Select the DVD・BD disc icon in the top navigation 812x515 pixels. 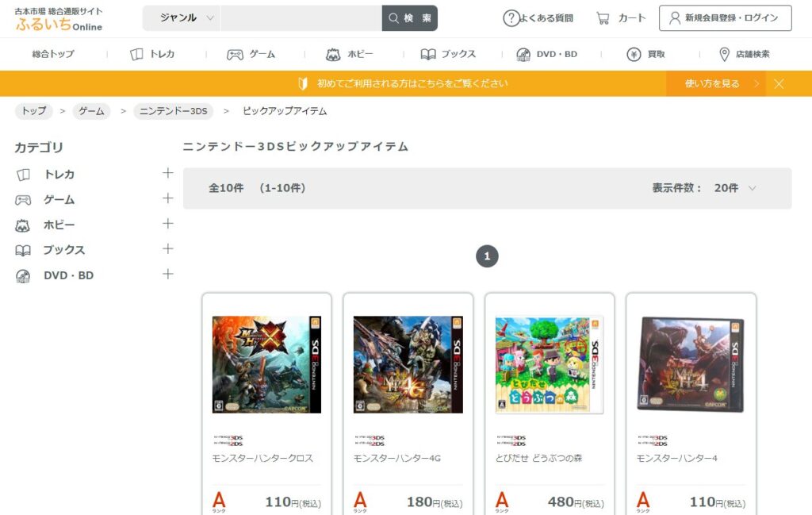(523, 55)
